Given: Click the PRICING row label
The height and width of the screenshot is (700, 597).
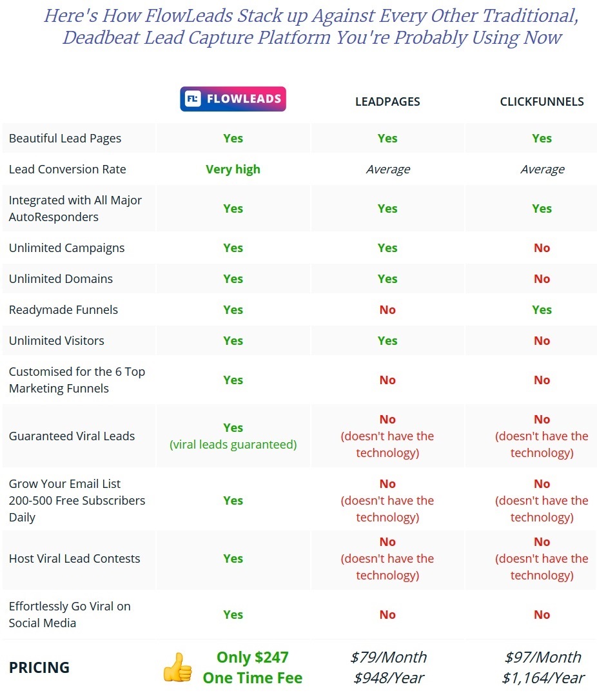Looking at the screenshot, I should click(x=39, y=667).
